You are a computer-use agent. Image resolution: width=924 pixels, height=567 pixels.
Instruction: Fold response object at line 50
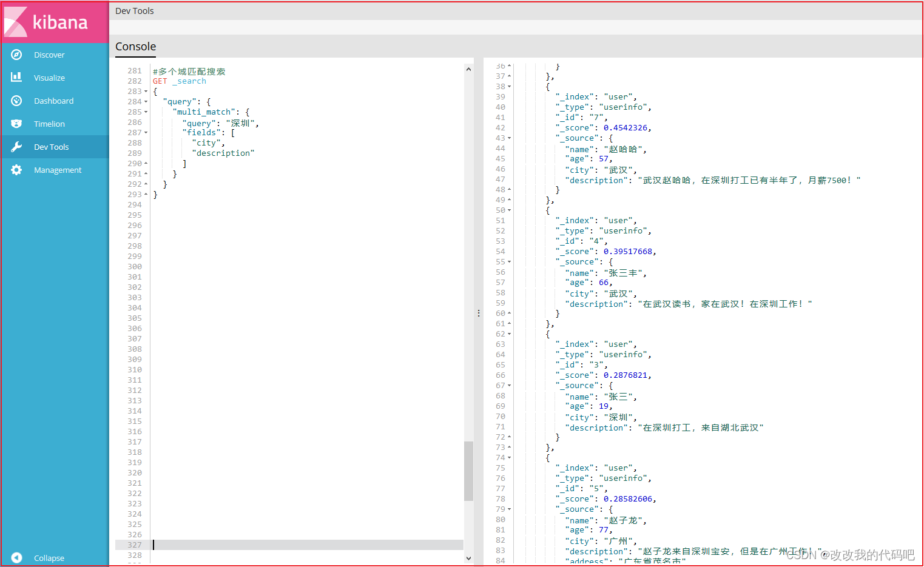tap(509, 210)
